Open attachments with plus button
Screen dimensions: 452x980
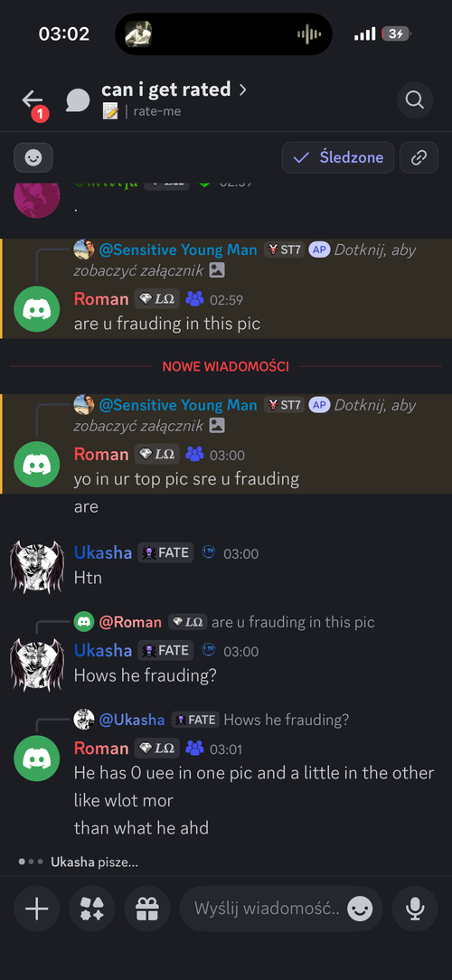pos(37,909)
